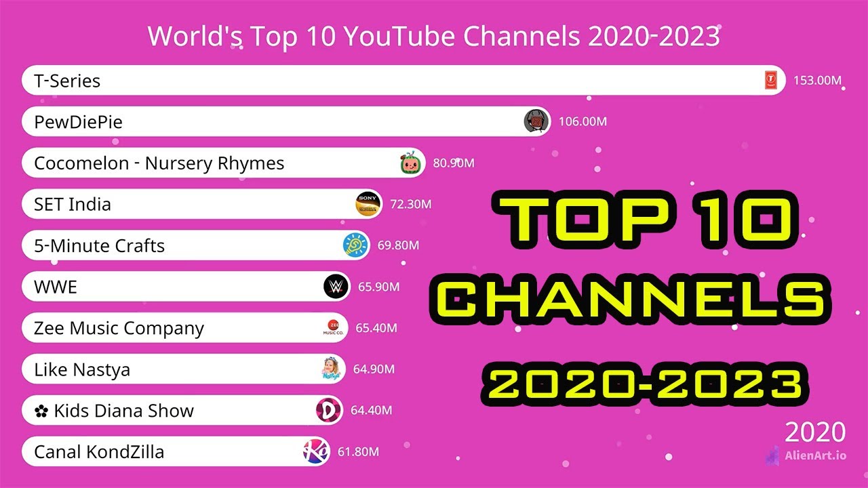Click the T-Series channel logo icon

770,81
